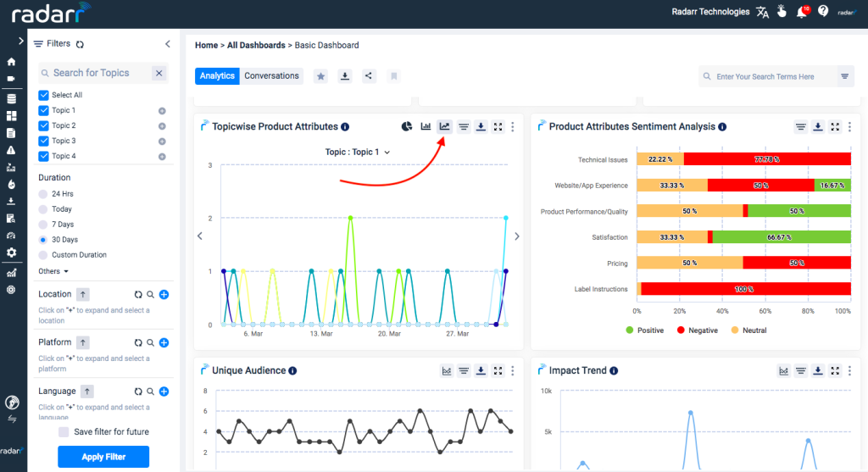Image resolution: width=868 pixels, height=472 pixels.
Task: Open more options menu for Topicwise Product Attributes
Action: pyautogui.click(x=513, y=127)
